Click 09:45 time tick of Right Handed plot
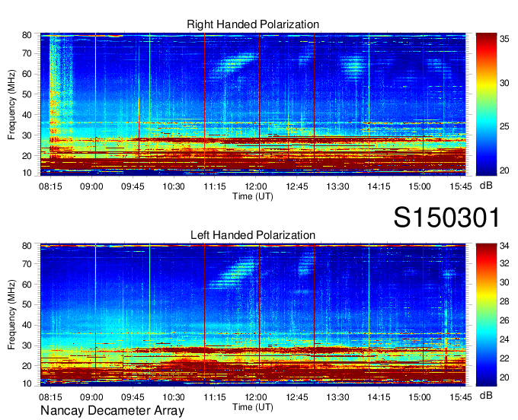The width and height of the screenshot is (518, 420). pos(133,186)
